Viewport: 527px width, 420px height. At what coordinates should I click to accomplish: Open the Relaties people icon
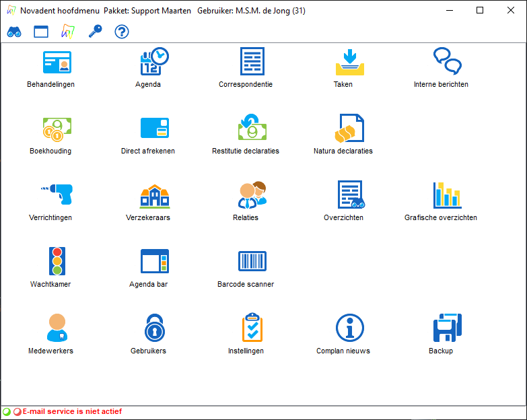(252, 195)
